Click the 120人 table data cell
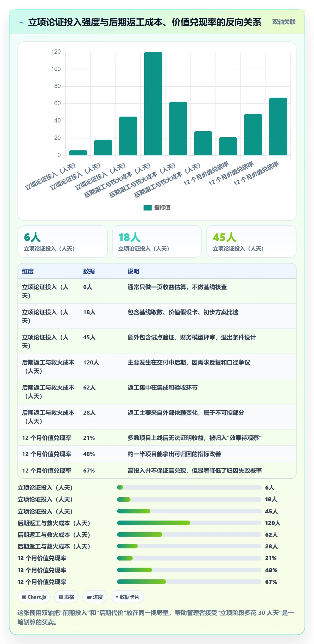Viewport: 314px width, 644px height. pos(91,363)
